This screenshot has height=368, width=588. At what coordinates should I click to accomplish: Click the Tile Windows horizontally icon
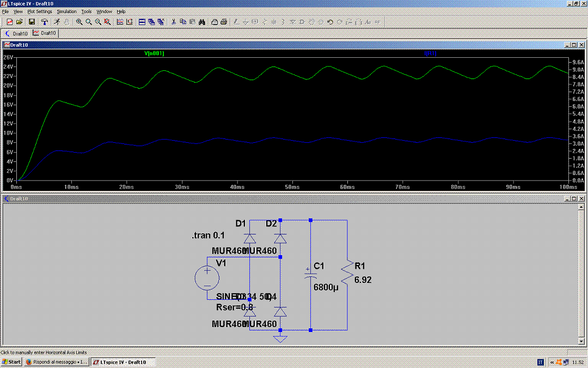click(x=142, y=22)
